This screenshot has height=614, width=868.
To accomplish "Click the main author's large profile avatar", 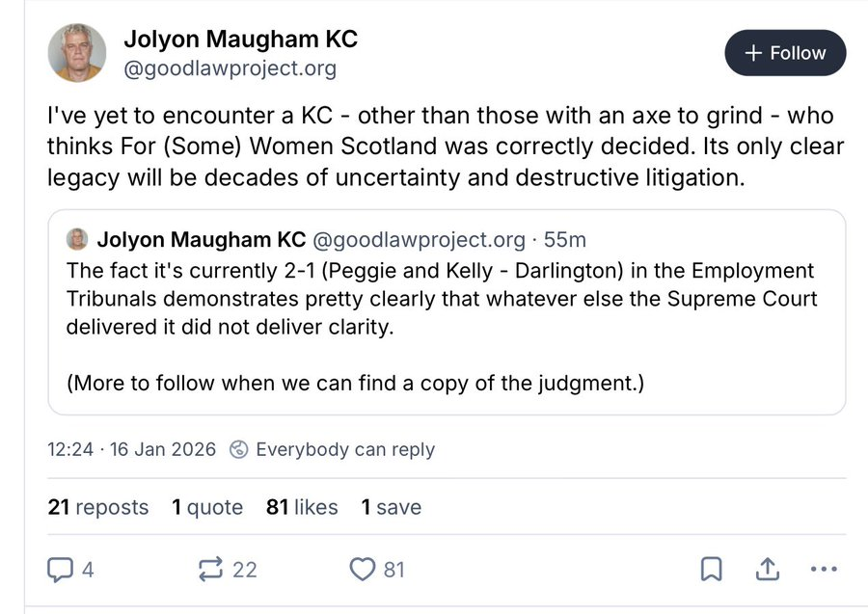I will tap(77, 53).
